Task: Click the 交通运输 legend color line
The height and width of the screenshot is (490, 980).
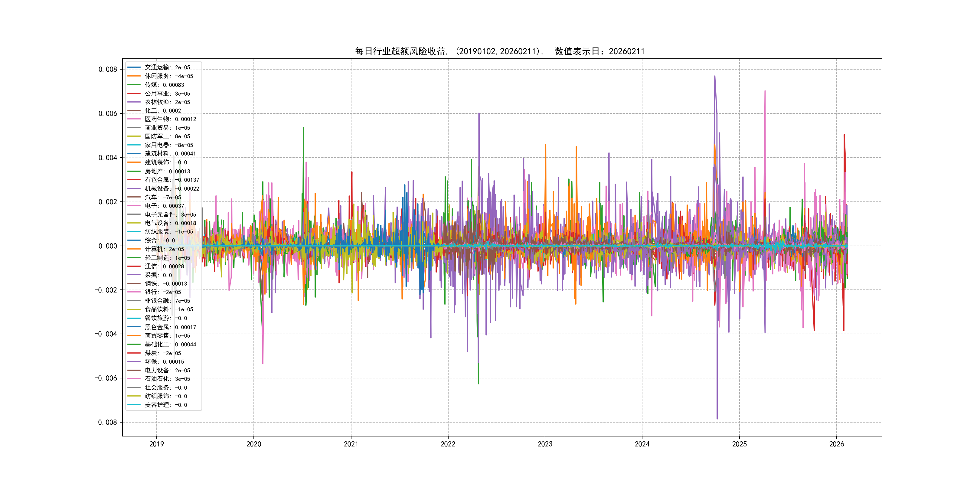Action: tap(134, 67)
